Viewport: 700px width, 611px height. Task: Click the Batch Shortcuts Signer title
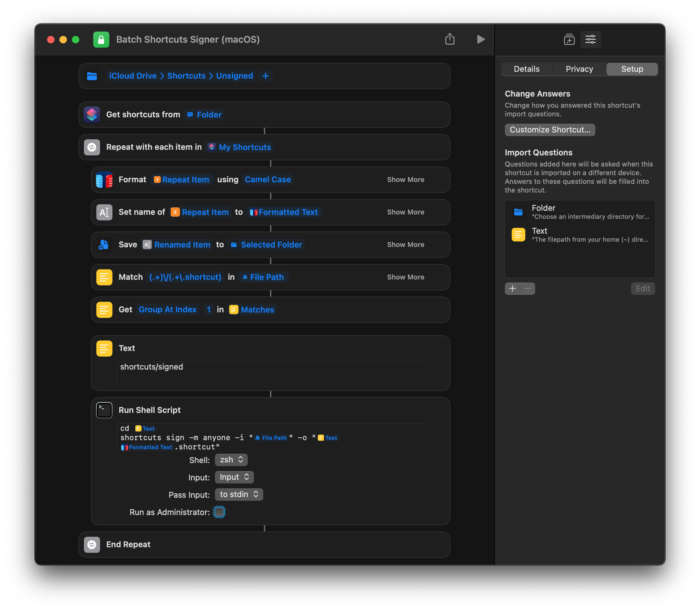coord(188,40)
